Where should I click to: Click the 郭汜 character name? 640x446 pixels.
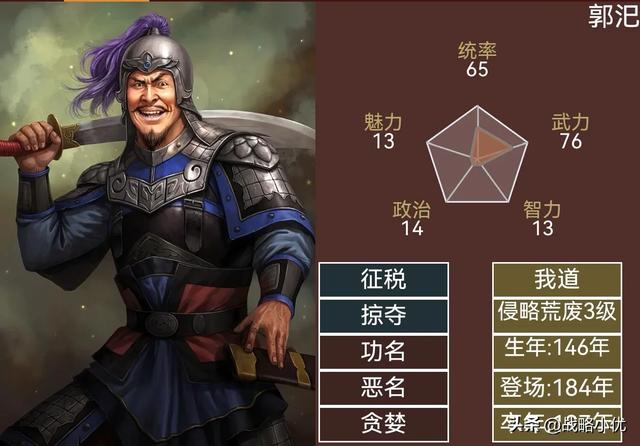613,16
